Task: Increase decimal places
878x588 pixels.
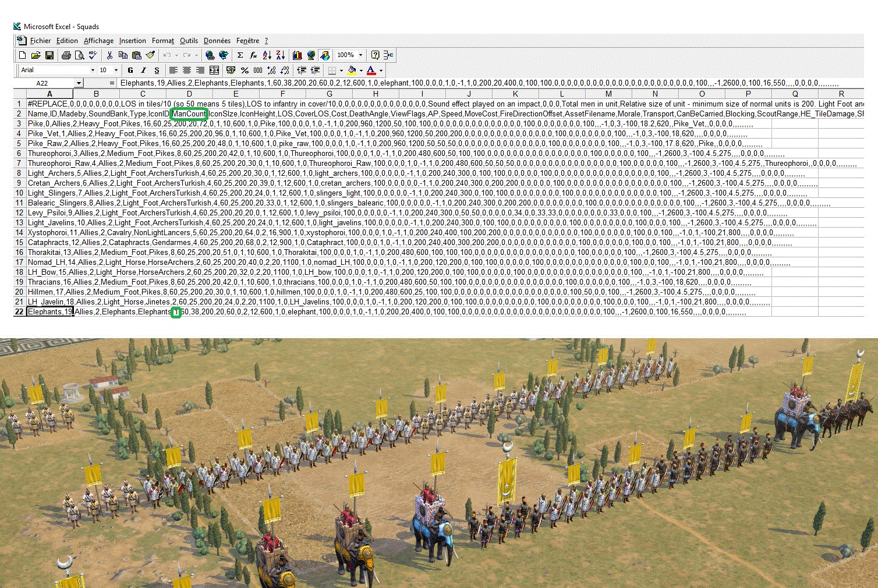Action: [x=271, y=70]
